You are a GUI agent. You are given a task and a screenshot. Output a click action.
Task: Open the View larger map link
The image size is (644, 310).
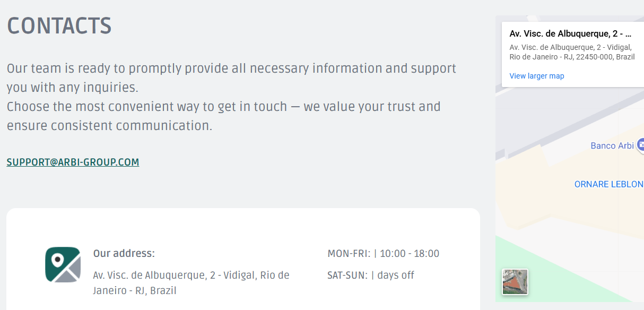tap(537, 76)
